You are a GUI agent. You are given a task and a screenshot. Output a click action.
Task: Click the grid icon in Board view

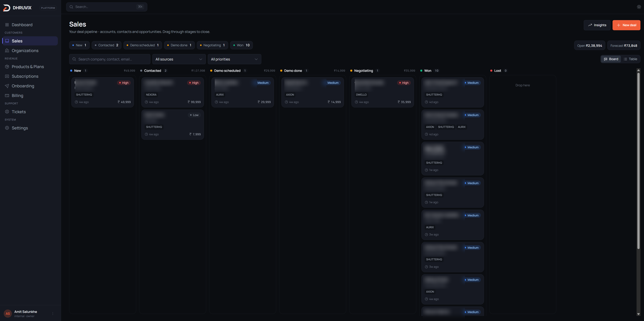[x=605, y=59]
